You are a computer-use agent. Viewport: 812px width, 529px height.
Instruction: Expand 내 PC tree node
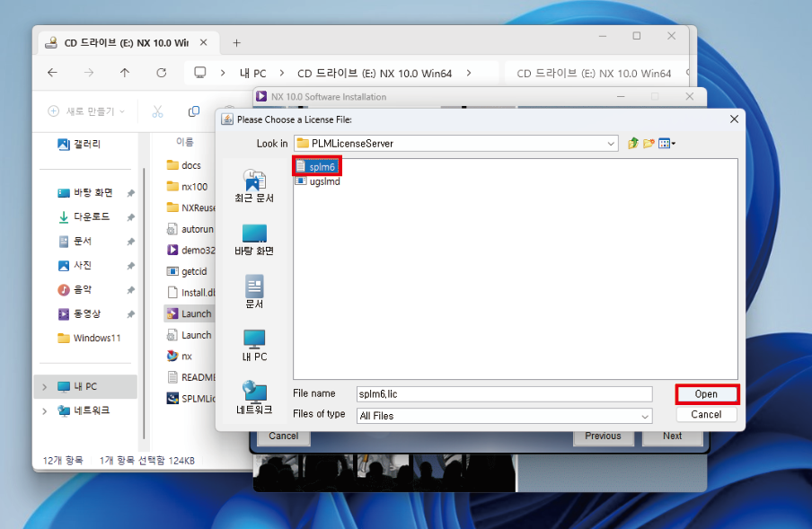click(x=45, y=387)
